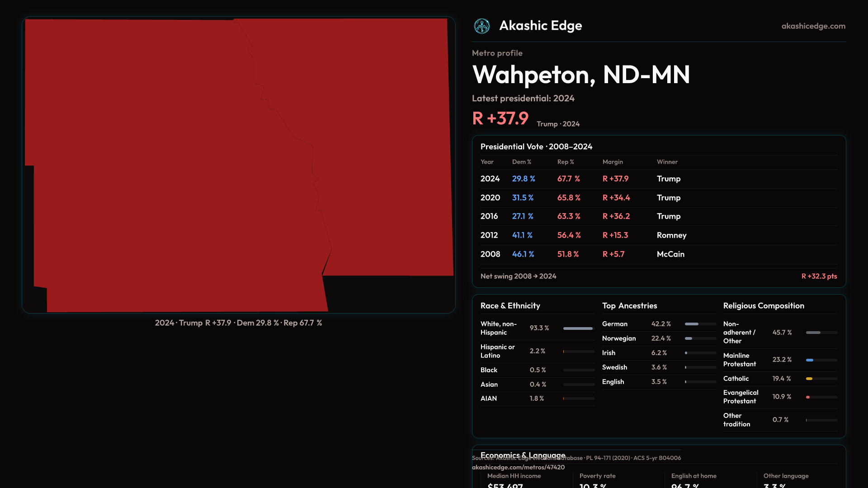868x488 pixels.
Task: Click the Mainline Protestant blue bar
Action: coord(810,360)
